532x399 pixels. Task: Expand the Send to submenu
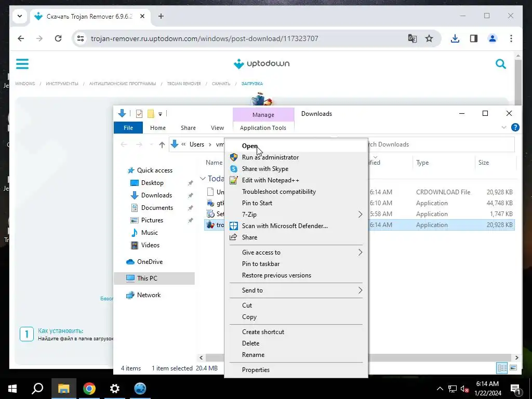(296, 290)
